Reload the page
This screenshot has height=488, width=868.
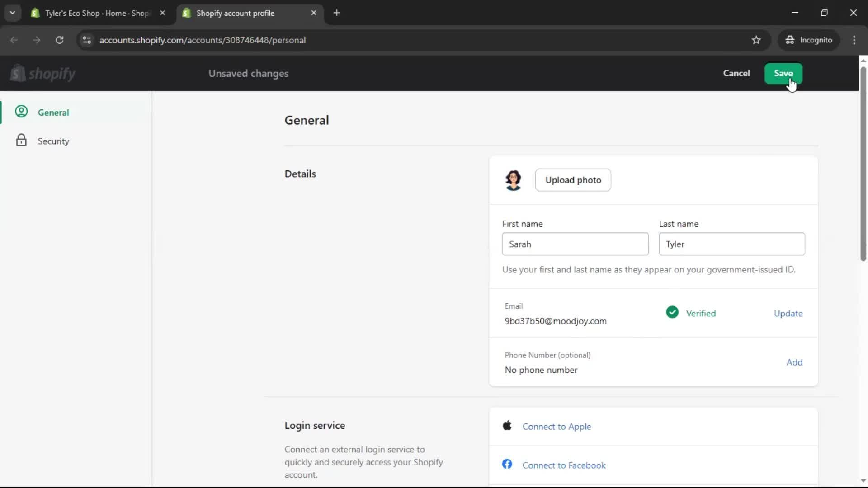tap(59, 40)
